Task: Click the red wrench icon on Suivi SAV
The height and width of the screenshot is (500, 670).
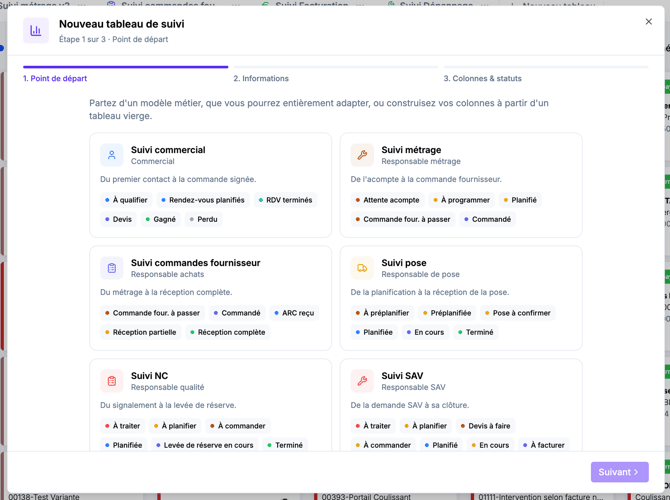Action: coord(362,381)
